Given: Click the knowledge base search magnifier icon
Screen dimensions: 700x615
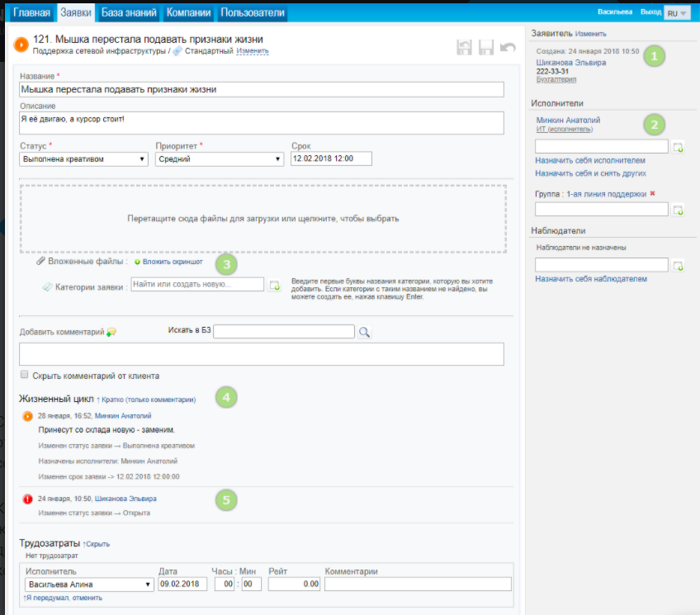Looking at the screenshot, I should coord(364,332).
